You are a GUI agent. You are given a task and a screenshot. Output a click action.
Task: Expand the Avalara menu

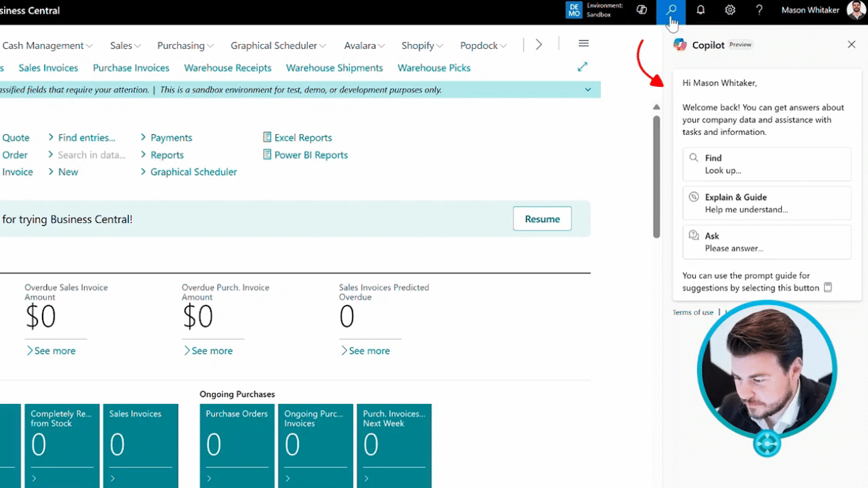(365, 45)
